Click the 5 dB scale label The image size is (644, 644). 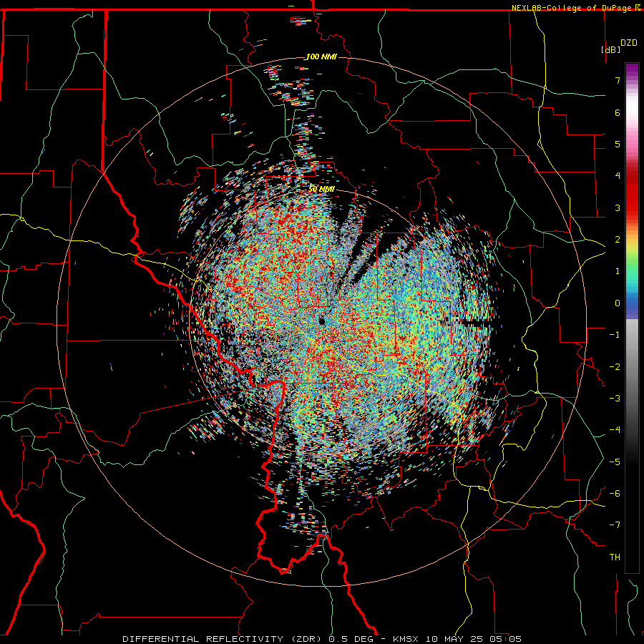click(618, 144)
